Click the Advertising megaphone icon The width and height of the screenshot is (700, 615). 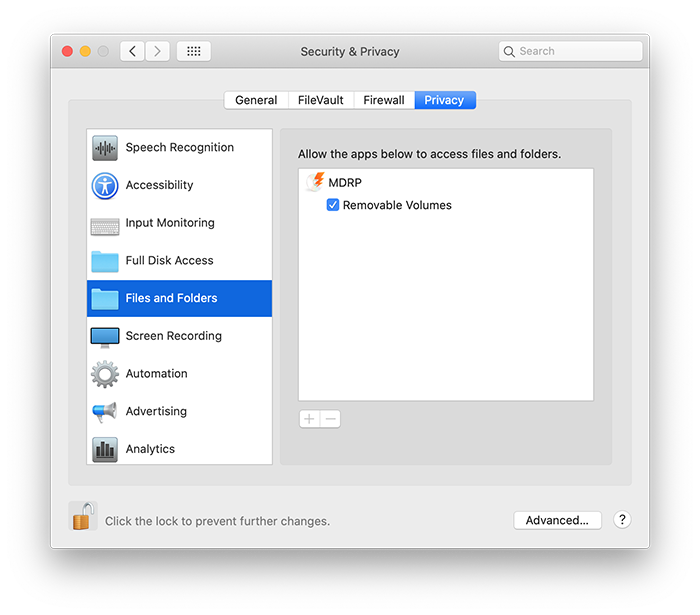pyautogui.click(x=105, y=411)
